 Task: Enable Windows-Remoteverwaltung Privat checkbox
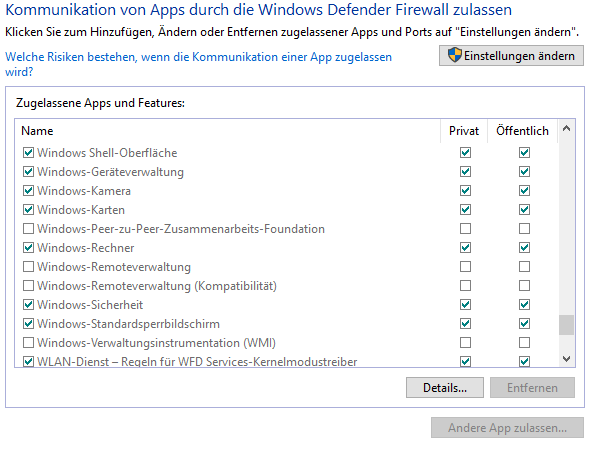click(x=465, y=266)
